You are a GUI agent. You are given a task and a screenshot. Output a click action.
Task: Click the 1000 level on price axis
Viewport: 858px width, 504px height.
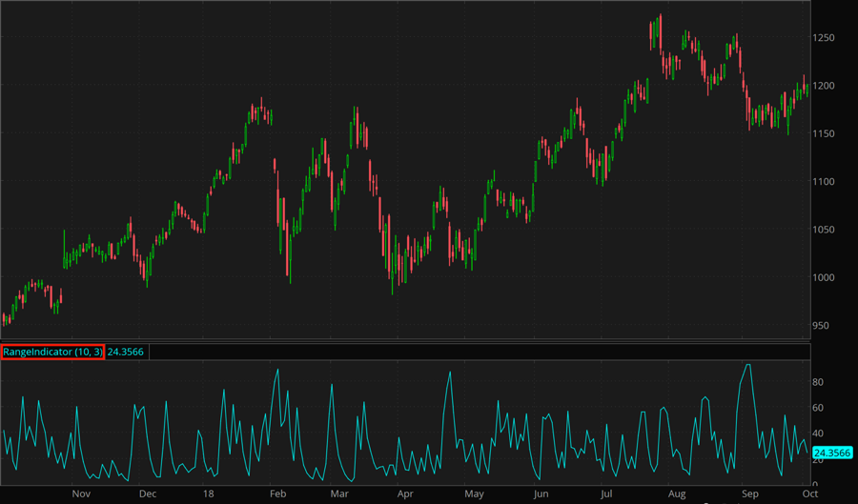coord(826,277)
